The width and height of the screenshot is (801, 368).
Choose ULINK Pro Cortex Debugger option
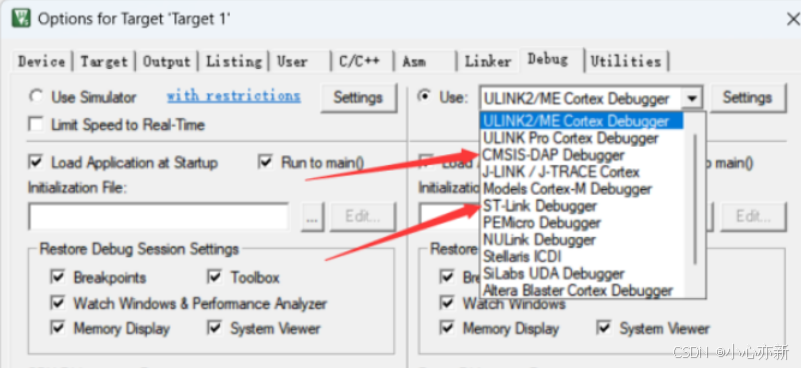click(x=582, y=138)
